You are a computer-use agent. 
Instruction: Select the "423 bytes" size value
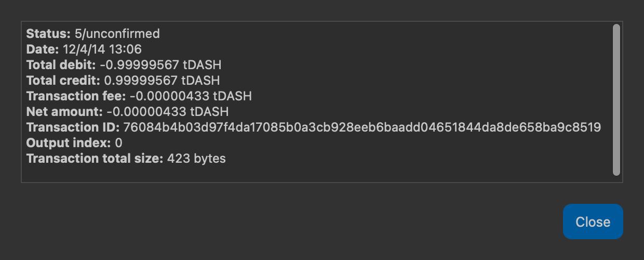[196, 159]
